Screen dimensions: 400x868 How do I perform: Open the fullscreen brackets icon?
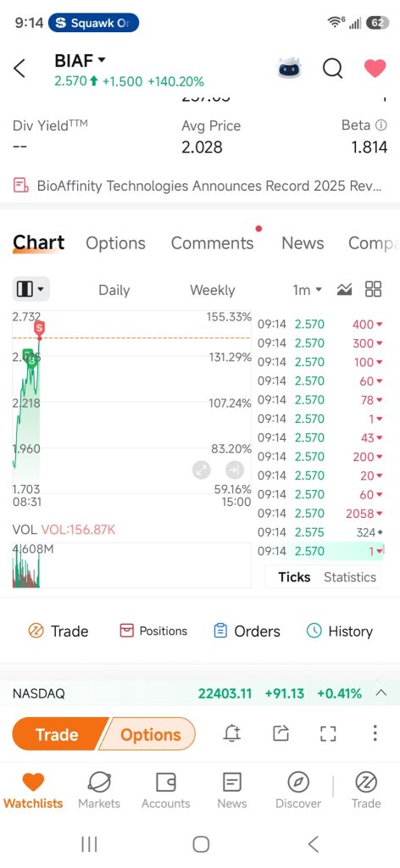coord(329,733)
